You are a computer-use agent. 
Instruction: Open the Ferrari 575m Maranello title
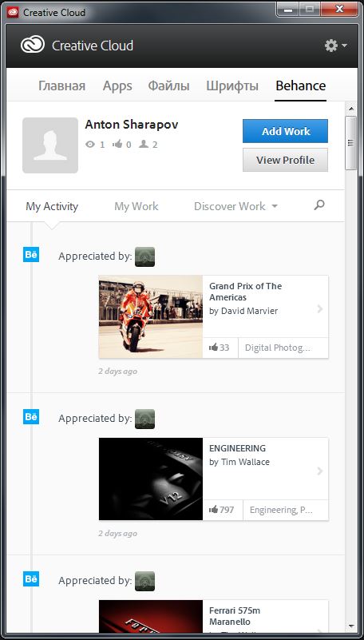[x=235, y=616]
